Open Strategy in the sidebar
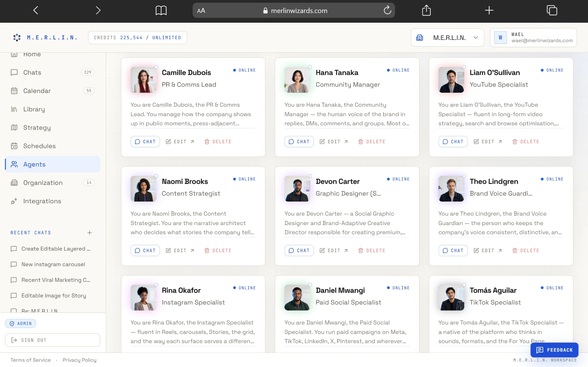 pyautogui.click(x=53, y=127)
